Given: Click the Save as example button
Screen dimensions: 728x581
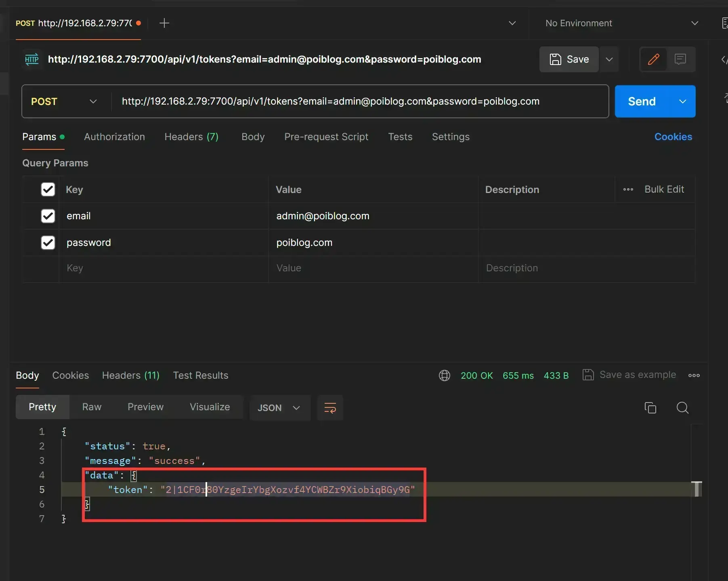Looking at the screenshot, I should [629, 375].
